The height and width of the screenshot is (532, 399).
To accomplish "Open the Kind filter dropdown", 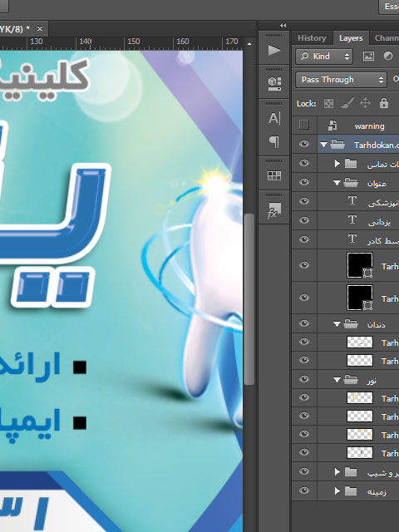I will tap(324, 56).
